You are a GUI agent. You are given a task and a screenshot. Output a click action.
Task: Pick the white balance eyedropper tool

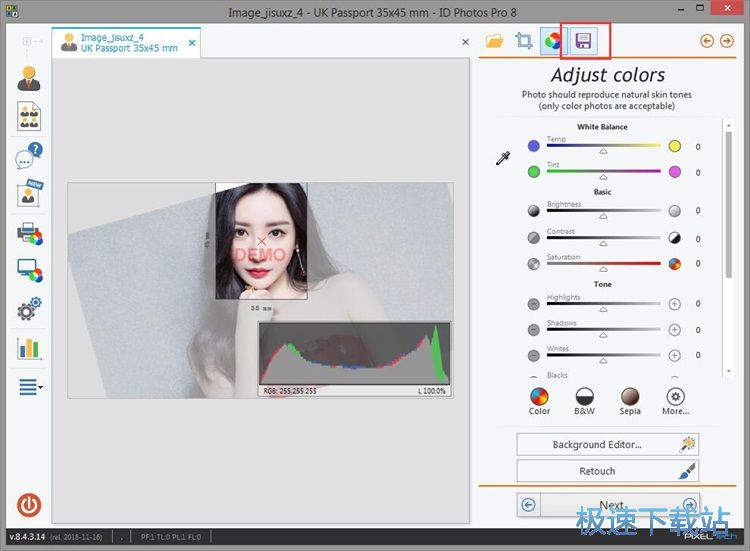(x=503, y=158)
